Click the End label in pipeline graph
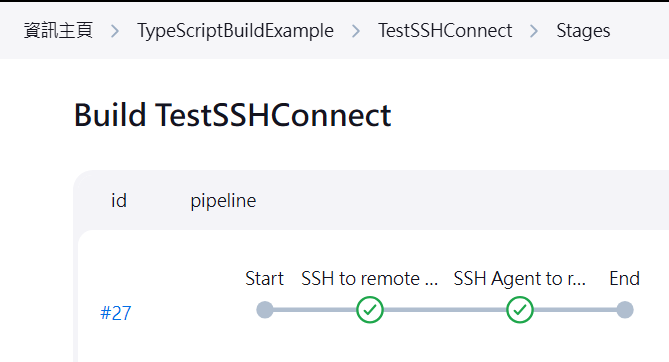This screenshot has height=362, width=669. [625, 279]
